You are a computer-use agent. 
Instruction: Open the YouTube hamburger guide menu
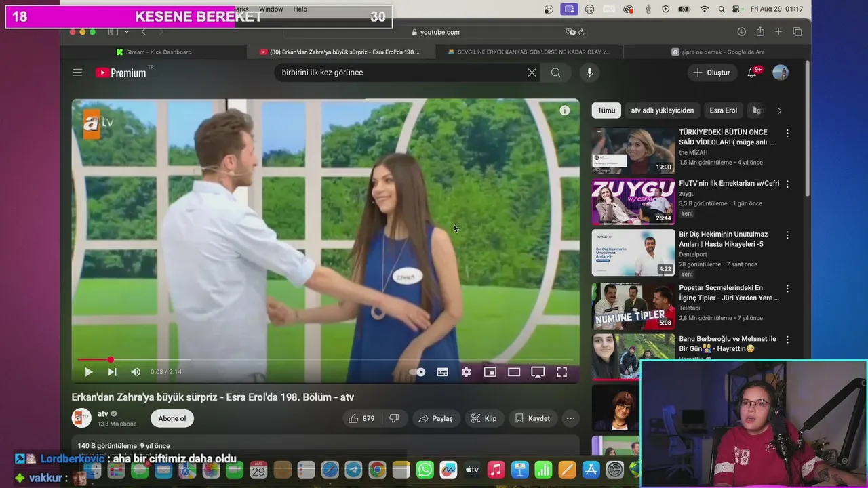point(77,73)
